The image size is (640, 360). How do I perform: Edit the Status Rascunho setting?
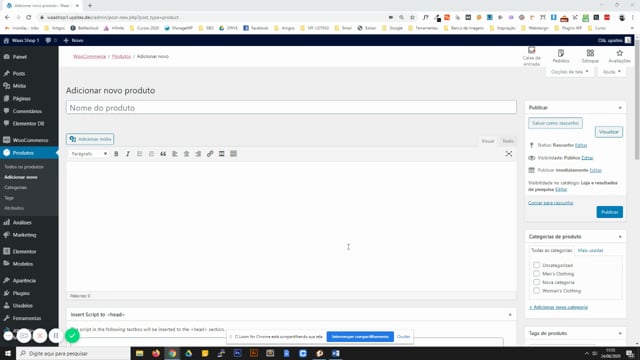tap(581, 145)
